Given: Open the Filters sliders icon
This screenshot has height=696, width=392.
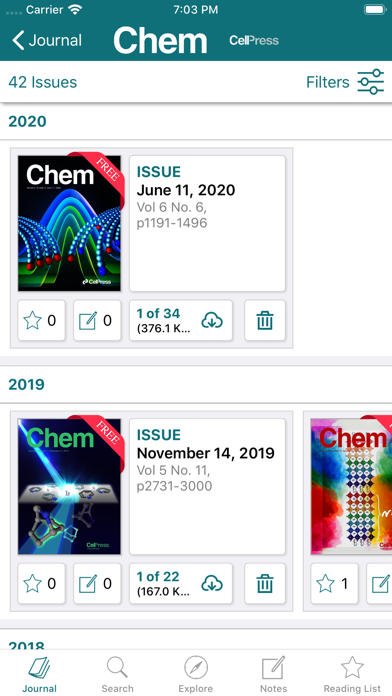Looking at the screenshot, I should [370, 82].
